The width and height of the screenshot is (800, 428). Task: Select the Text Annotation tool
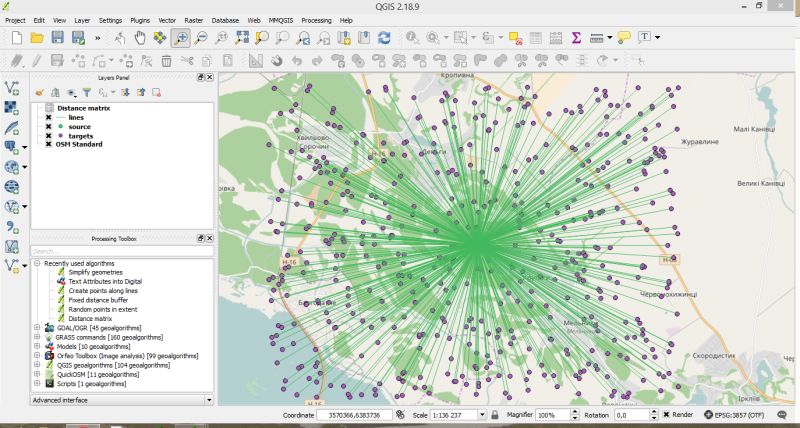644,37
